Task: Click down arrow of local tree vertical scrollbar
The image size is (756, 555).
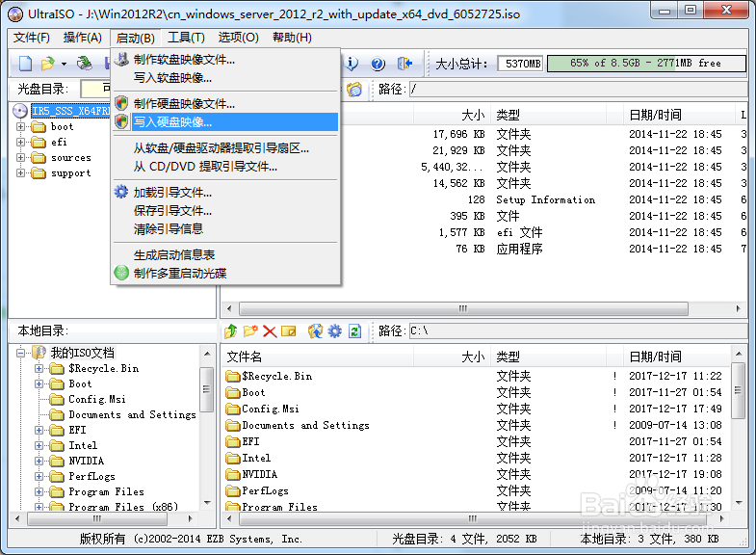Action: pyautogui.click(x=207, y=503)
